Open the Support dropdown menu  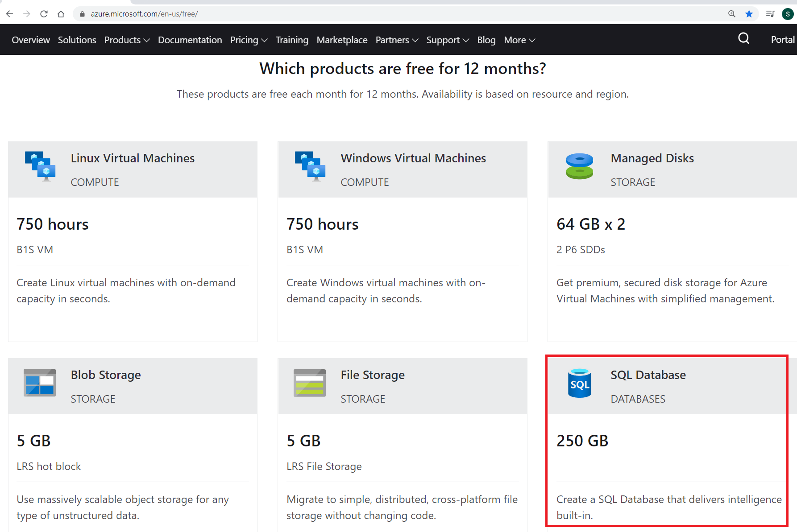pos(447,40)
